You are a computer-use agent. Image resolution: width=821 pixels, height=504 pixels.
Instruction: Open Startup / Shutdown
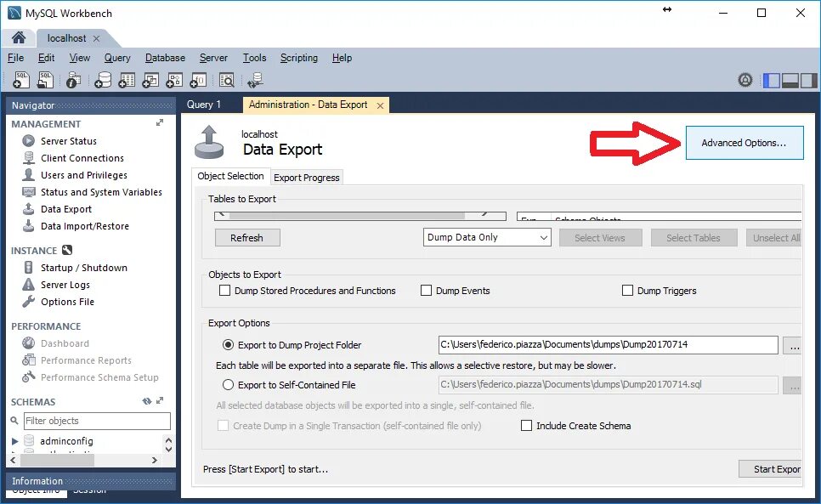click(84, 268)
